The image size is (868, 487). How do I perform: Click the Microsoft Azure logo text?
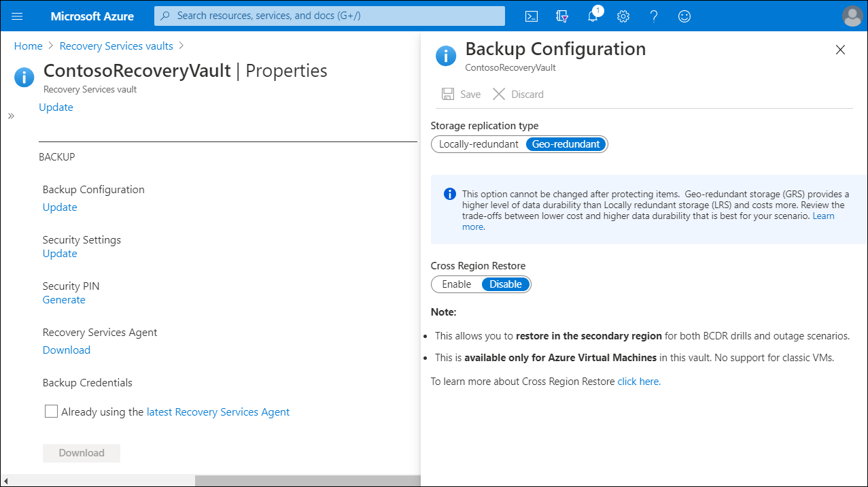click(92, 16)
